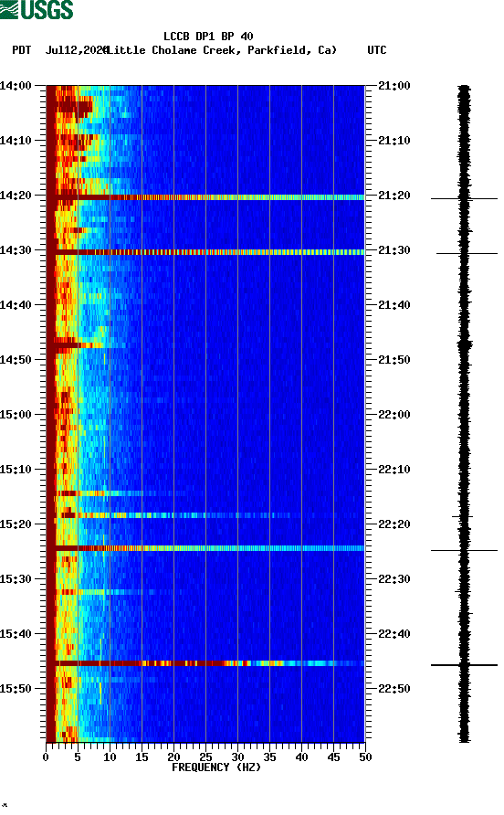Click the seismogram spike line near 21:30
Viewport: 504px width, 815px height.
pyautogui.click(x=467, y=254)
